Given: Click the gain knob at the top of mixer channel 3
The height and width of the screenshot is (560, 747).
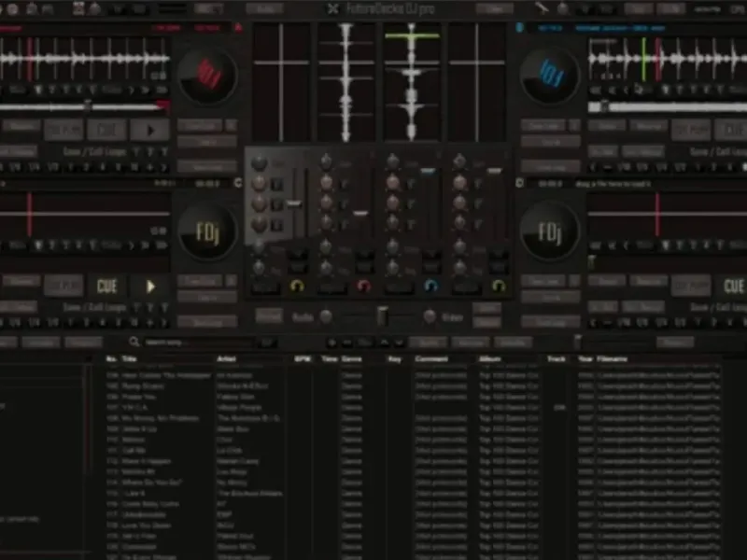Looking at the screenshot, I should 393,162.
